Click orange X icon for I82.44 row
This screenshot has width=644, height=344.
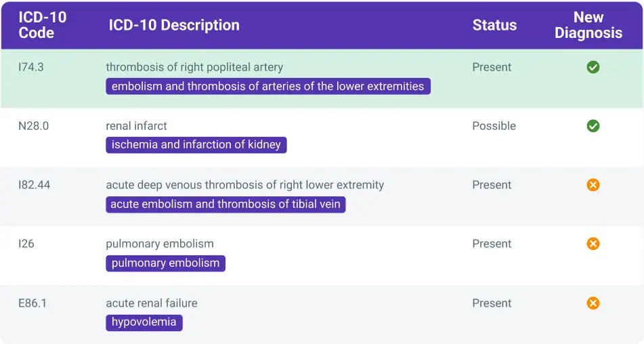pyautogui.click(x=593, y=185)
